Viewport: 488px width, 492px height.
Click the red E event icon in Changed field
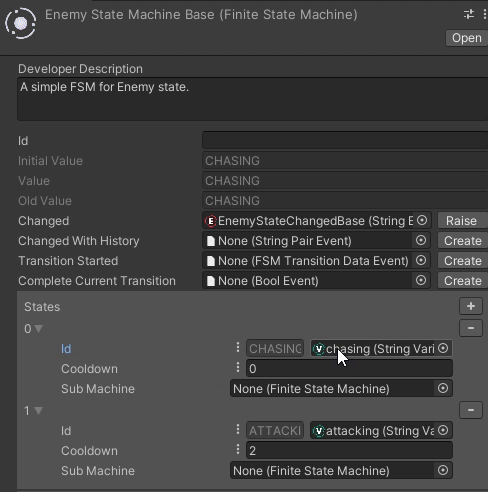[211, 221]
